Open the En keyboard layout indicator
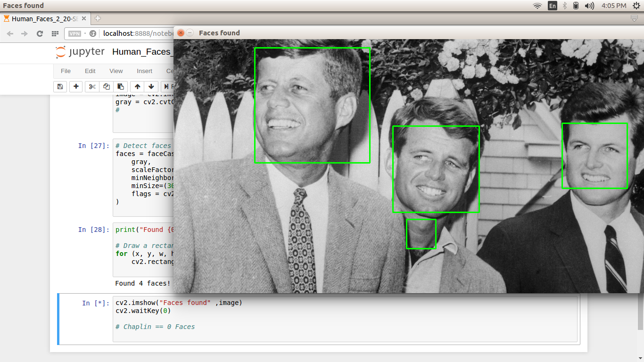Image resolution: width=644 pixels, height=362 pixels. tap(552, 6)
